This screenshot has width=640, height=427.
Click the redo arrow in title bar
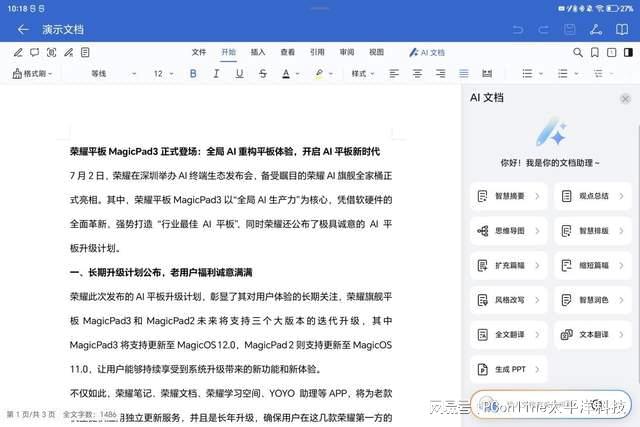point(543,29)
